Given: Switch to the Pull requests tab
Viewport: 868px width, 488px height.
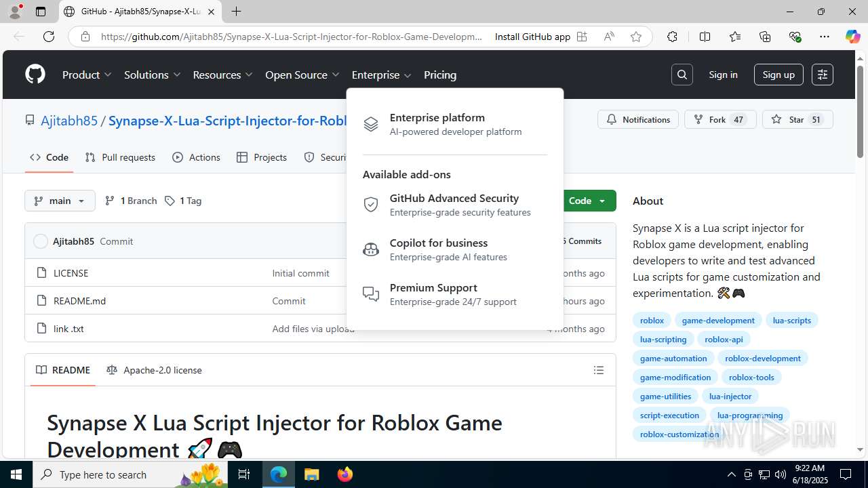Looking at the screenshot, I should click(120, 157).
